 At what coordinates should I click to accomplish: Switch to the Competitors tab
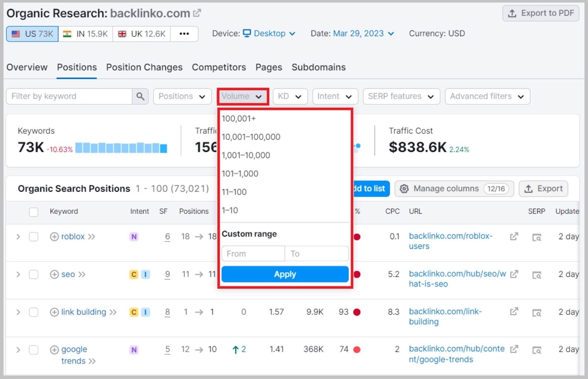[x=219, y=67]
